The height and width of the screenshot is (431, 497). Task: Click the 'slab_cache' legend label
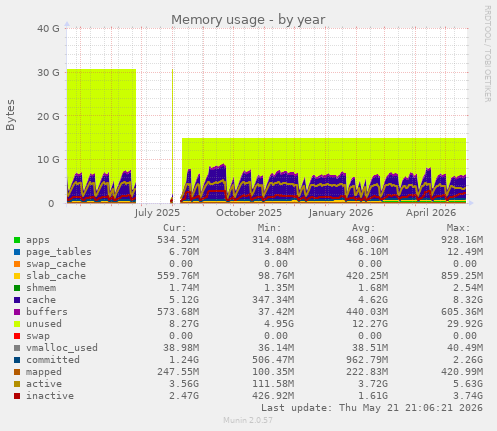coord(56,276)
